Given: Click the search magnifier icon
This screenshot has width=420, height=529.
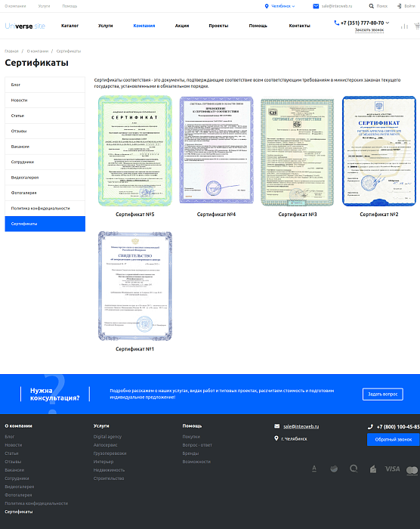Looking at the screenshot, I should pos(372,6).
